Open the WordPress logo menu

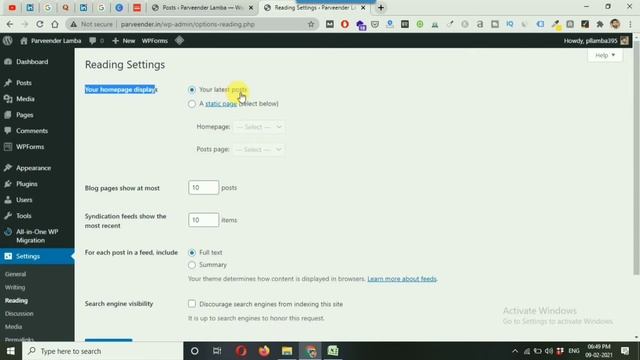(x=7, y=40)
